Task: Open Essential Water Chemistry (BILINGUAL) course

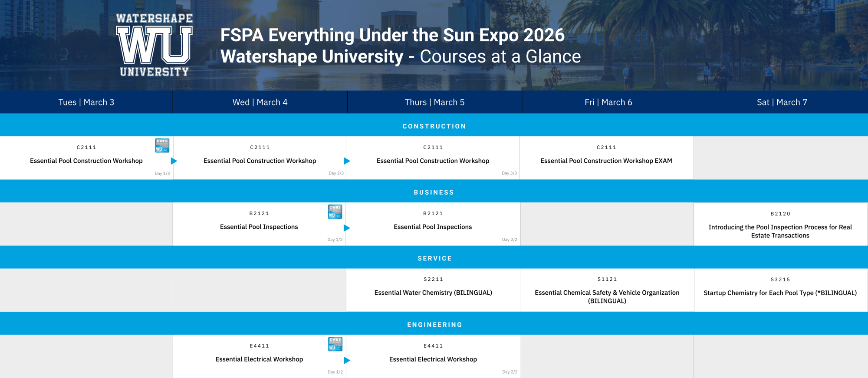Action: coord(433,293)
